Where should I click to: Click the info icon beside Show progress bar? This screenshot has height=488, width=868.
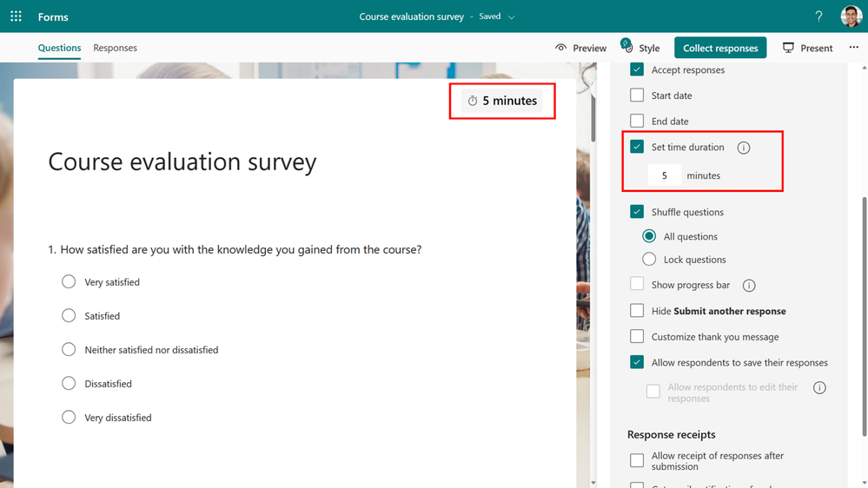(749, 286)
